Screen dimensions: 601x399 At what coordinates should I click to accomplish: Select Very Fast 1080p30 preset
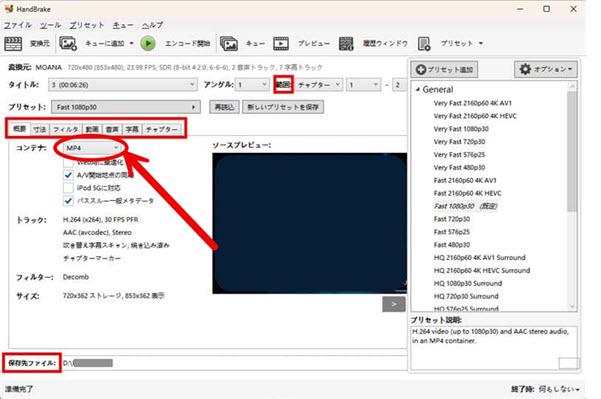coord(461,129)
